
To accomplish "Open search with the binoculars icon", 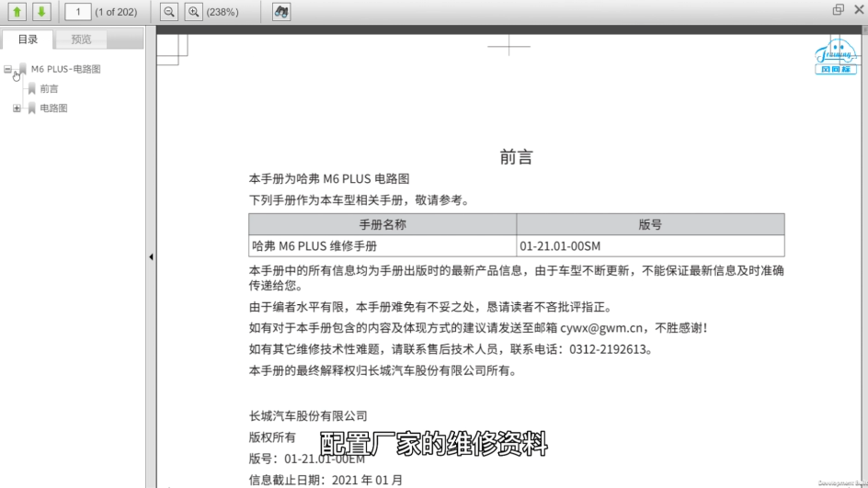I will pos(281,12).
